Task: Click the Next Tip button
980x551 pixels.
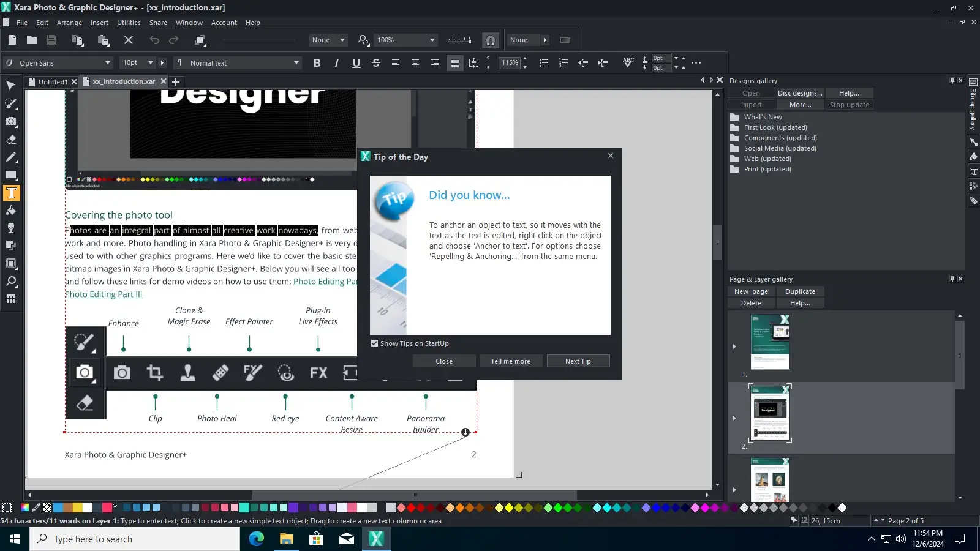Action: [x=578, y=361]
